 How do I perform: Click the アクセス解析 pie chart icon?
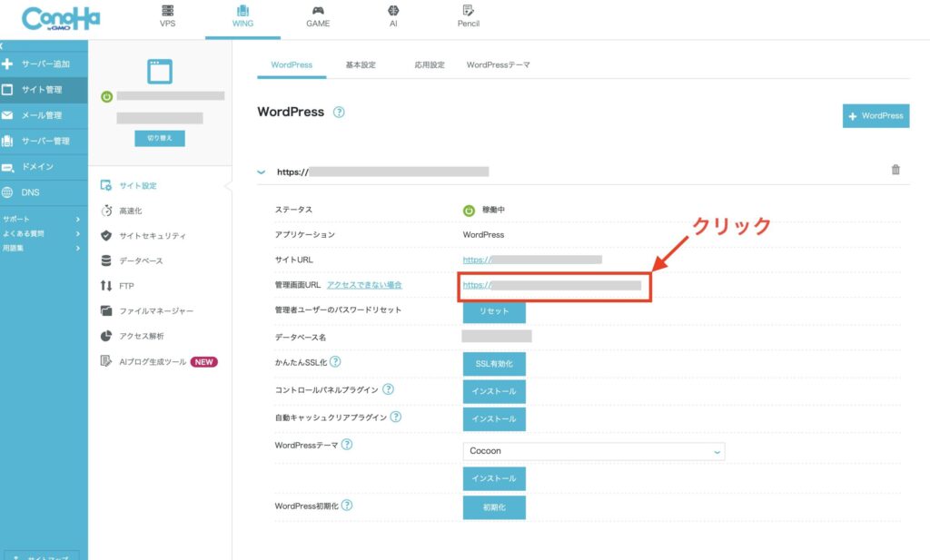(106, 336)
